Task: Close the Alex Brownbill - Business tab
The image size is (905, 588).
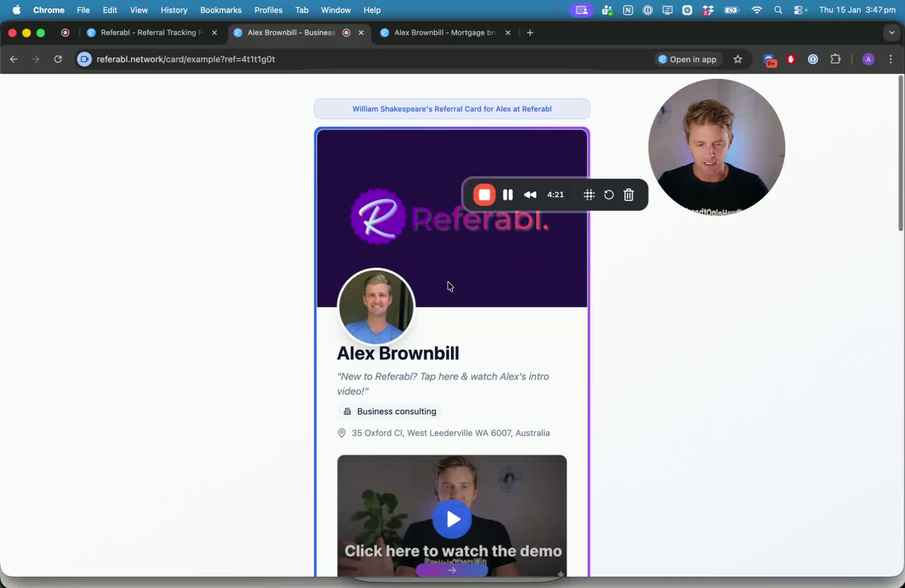Action: 361,33
